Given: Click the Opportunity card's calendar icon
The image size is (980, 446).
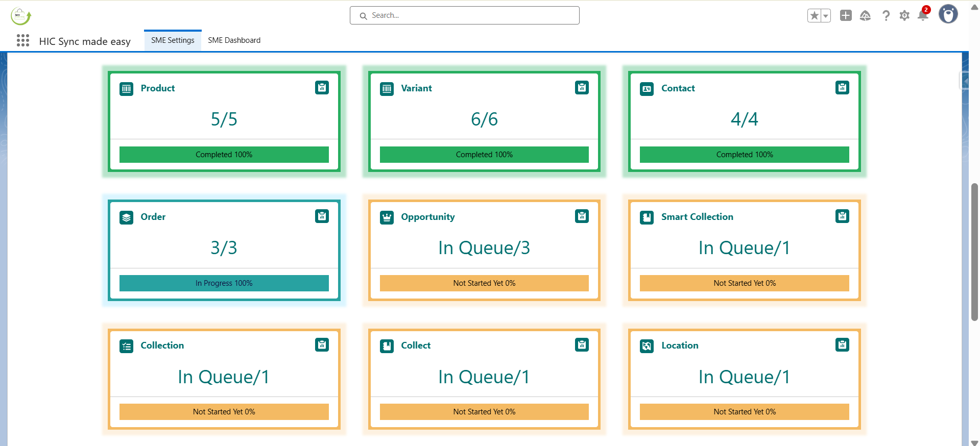Looking at the screenshot, I should tap(582, 216).
